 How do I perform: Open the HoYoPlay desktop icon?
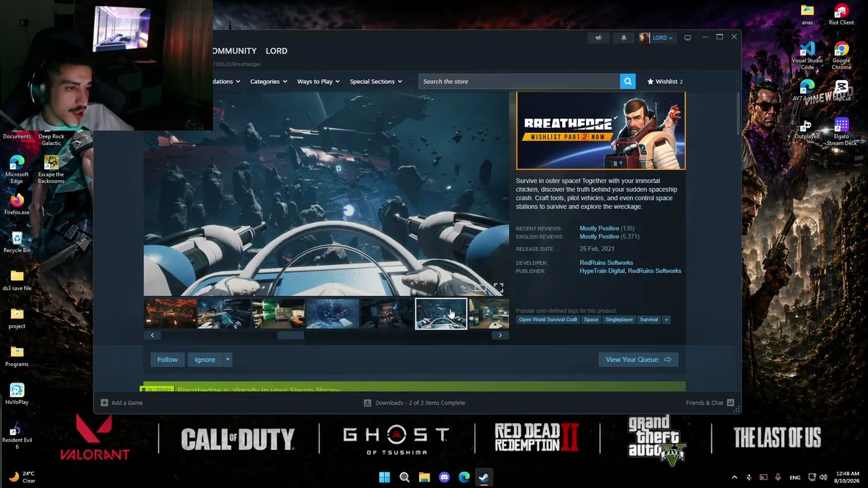(17, 394)
